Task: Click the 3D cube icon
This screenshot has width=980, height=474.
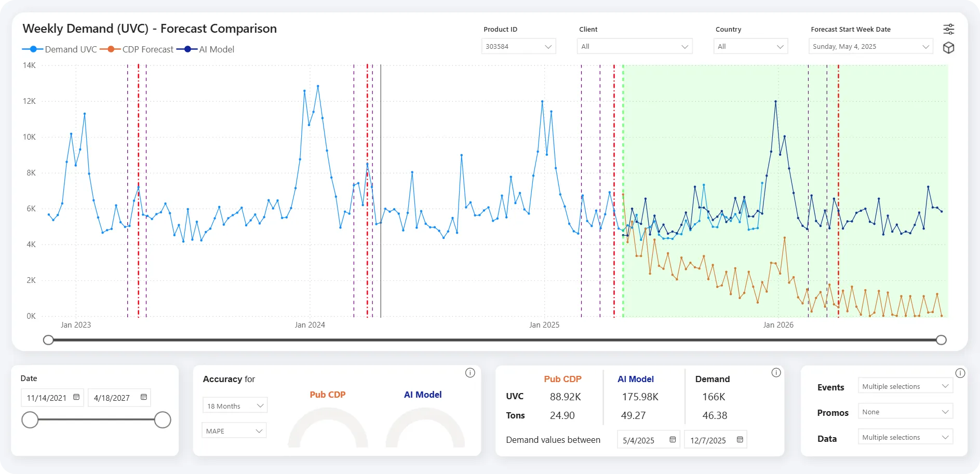Action: click(x=948, y=48)
